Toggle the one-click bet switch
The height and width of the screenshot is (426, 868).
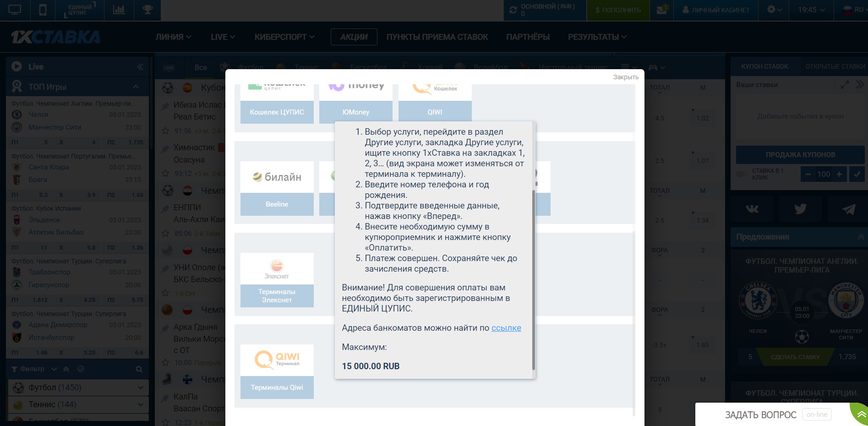pyautogui.click(x=742, y=174)
